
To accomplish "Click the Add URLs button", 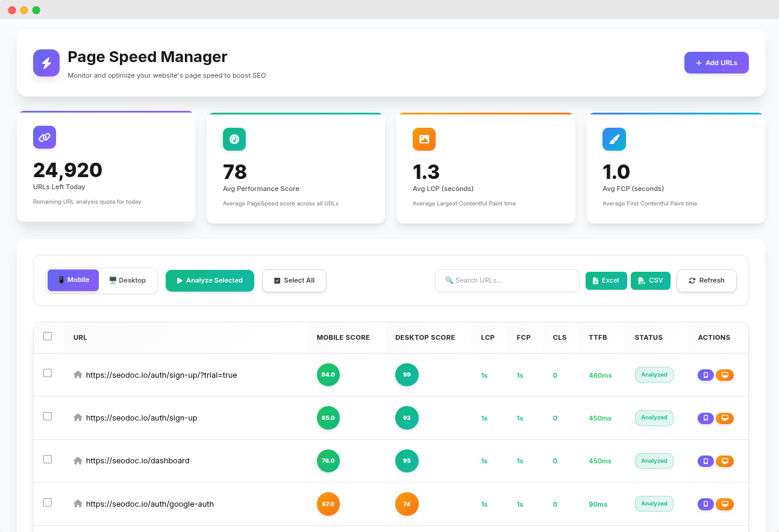I will pos(716,63).
